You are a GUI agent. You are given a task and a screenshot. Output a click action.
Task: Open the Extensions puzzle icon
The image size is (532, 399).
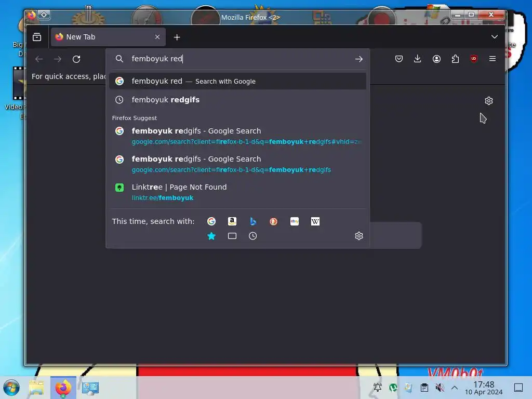[x=455, y=59]
